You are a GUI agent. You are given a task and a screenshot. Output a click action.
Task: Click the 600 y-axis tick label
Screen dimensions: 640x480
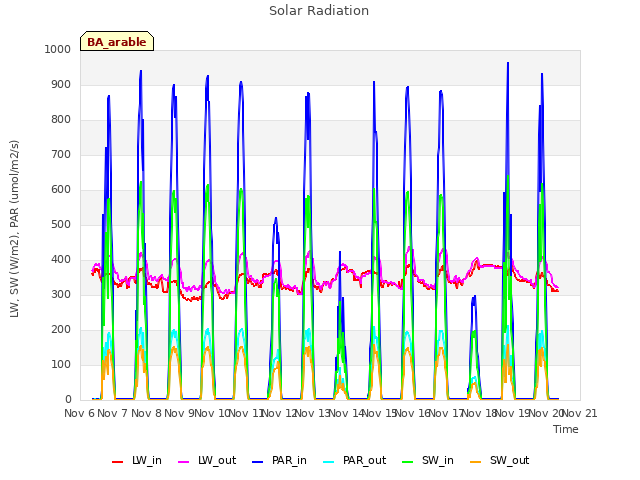click(61, 189)
